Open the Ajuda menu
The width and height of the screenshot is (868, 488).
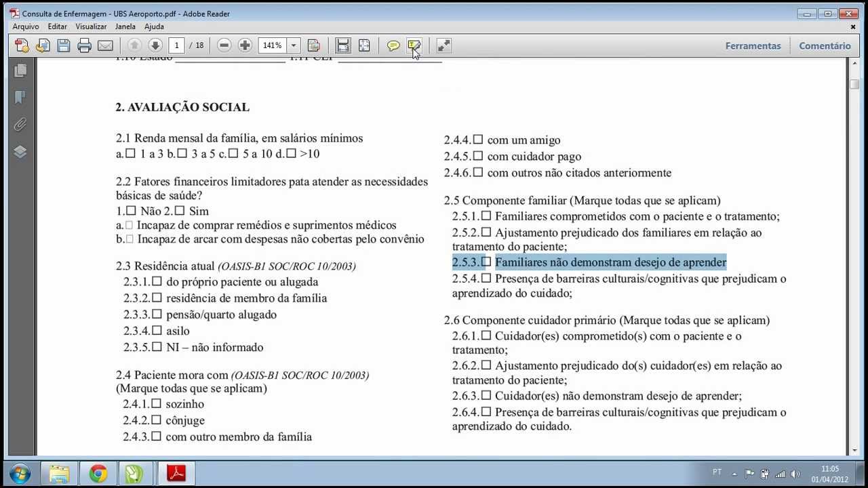pyautogui.click(x=154, y=26)
